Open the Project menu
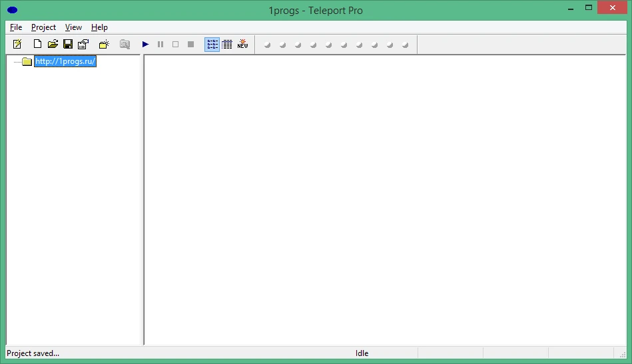 tap(43, 27)
